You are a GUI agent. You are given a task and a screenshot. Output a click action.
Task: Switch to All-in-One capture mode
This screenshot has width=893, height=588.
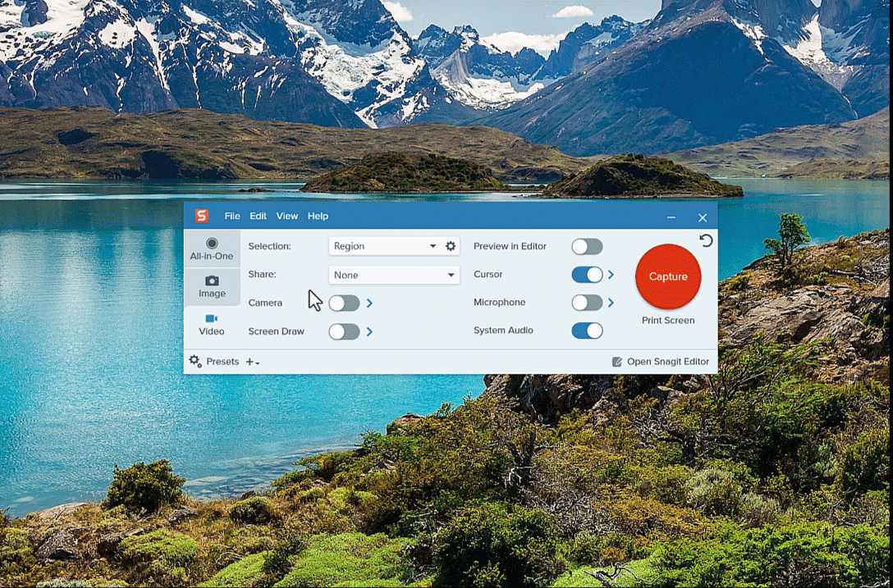[x=212, y=248]
